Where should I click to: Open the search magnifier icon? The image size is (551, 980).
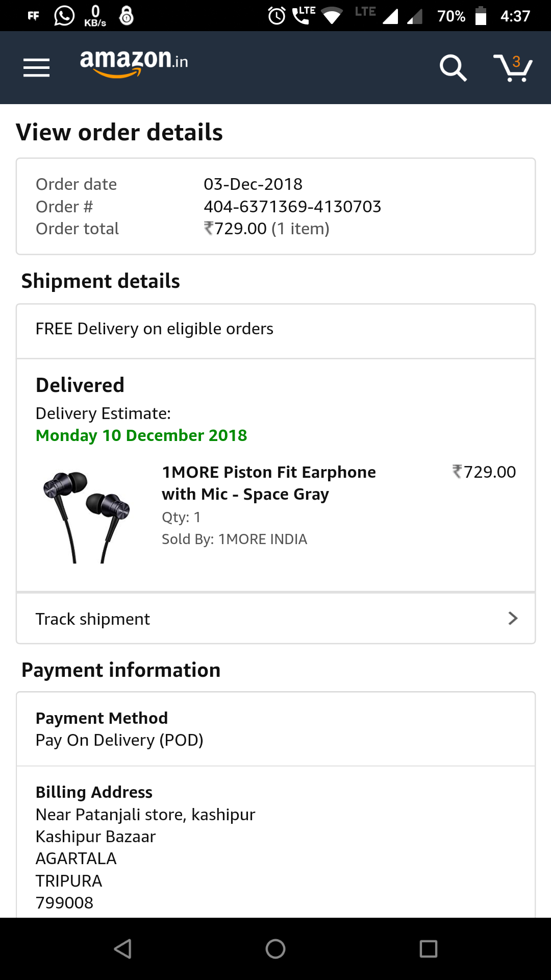453,67
